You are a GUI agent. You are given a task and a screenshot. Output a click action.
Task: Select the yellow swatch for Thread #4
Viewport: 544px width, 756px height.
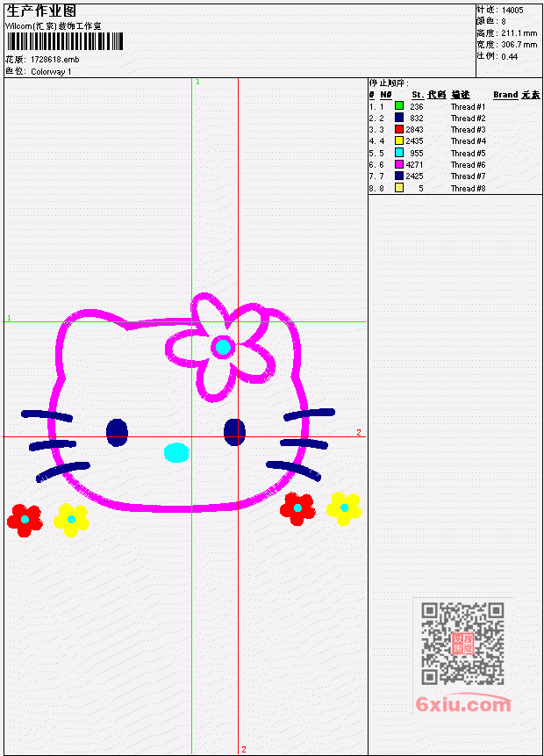[399, 140]
